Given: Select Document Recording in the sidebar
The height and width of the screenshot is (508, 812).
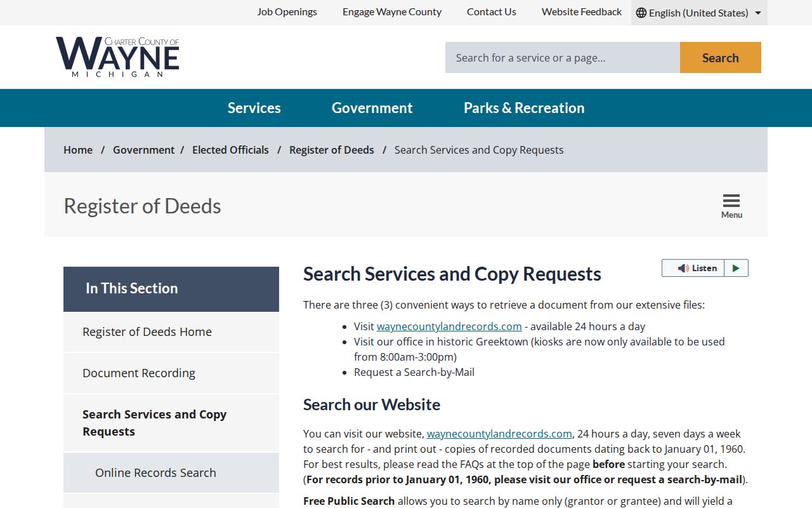Looking at the screenshot, I should coord(171,373).
